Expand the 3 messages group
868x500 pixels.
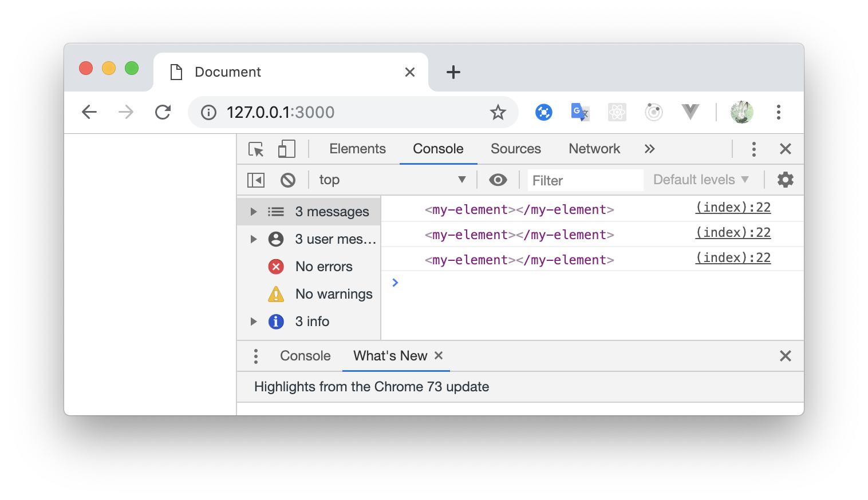point(254,211)
